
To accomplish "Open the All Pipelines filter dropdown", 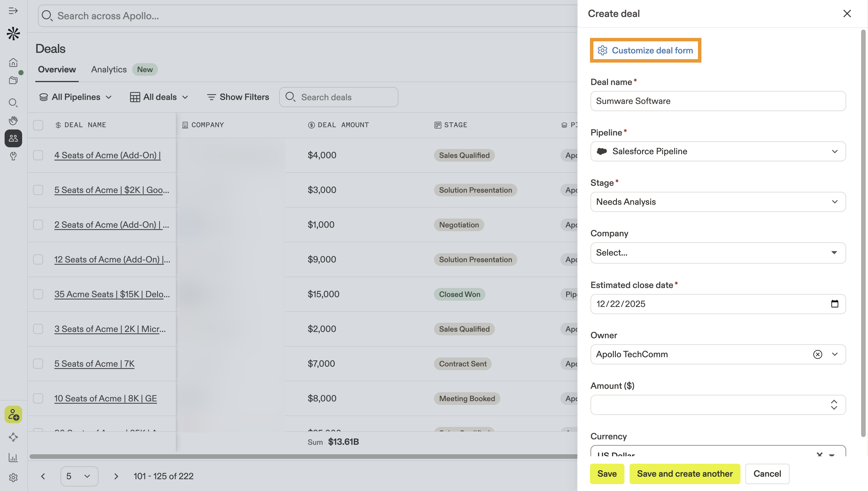I will coord(76,97).
